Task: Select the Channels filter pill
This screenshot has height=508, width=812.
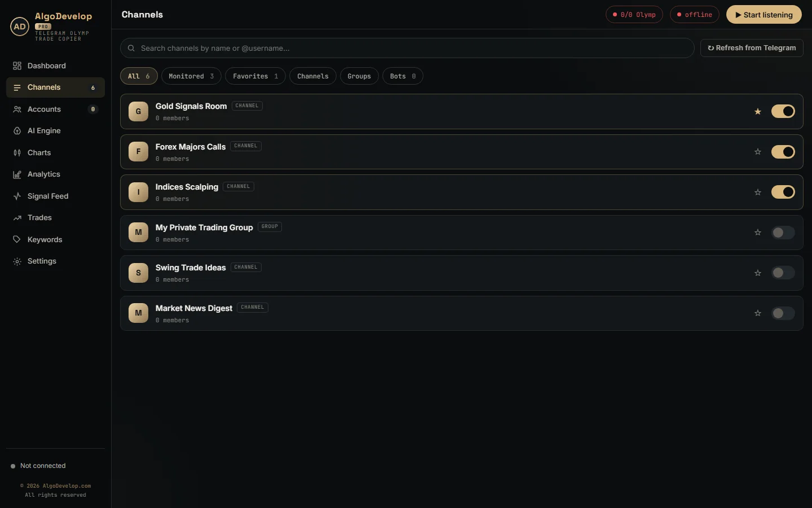Action: [313, 76]
